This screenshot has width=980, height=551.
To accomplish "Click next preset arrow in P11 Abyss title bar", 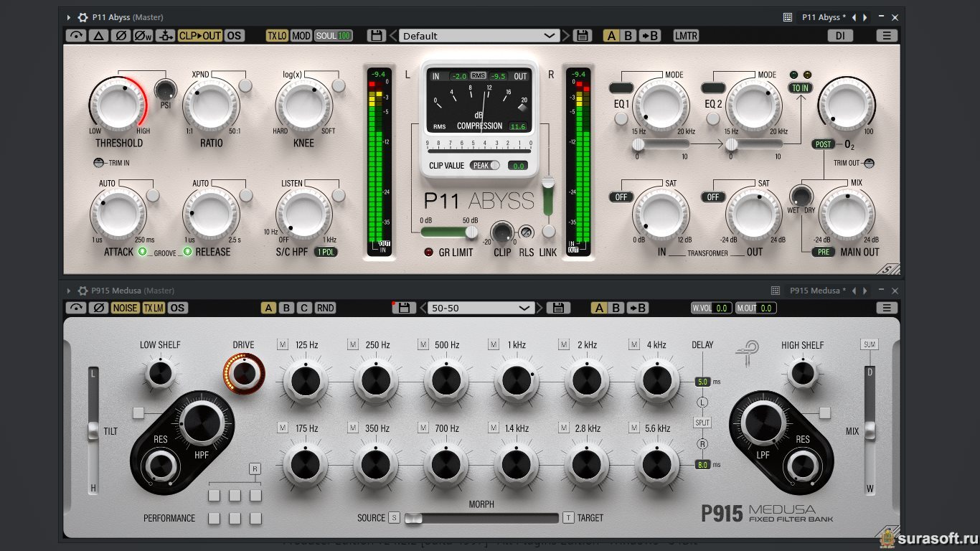I will point(865,17).
